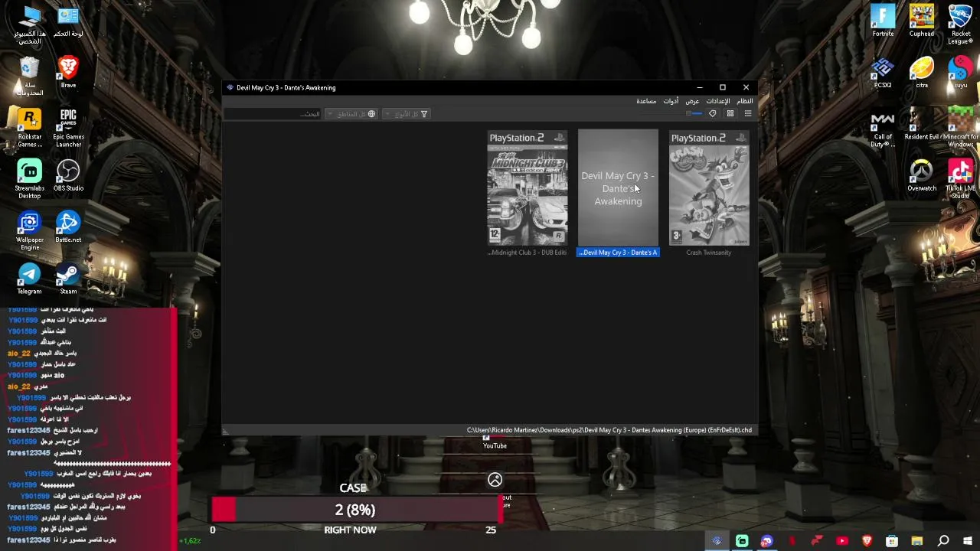Open citra emulator desktop shortcut

pos(922,72)
